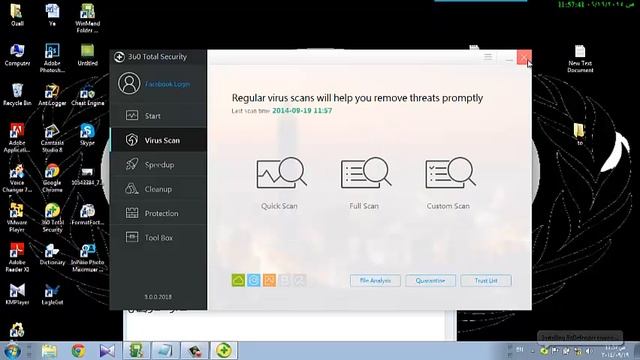Click the last scan time 2014-09-19 11:57
This screenshot has height=360, width=640.
pos(302,111)
